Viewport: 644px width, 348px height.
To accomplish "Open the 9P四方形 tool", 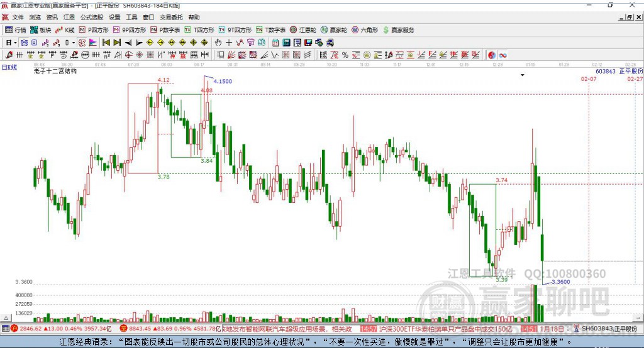I will pos(130,30).
